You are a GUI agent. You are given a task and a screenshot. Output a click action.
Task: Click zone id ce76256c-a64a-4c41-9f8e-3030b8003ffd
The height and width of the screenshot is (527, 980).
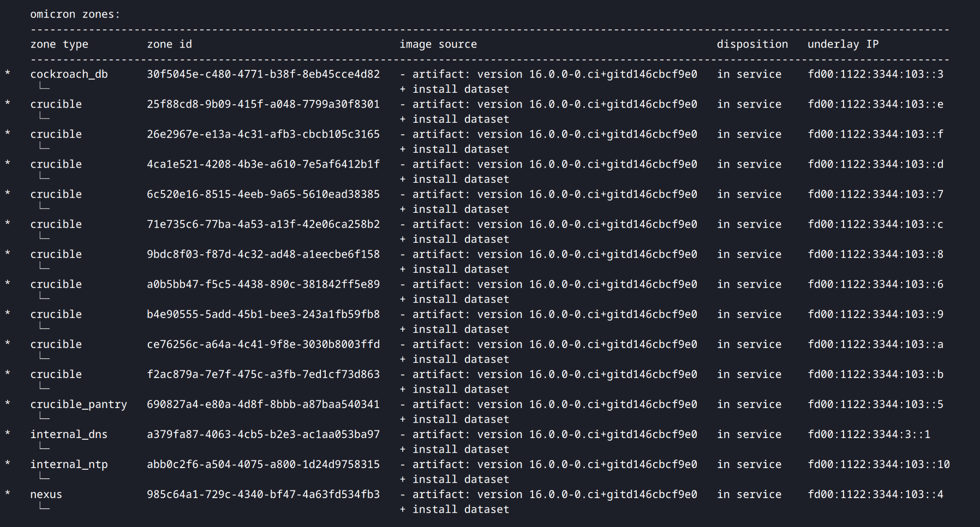tap(263, 344)
